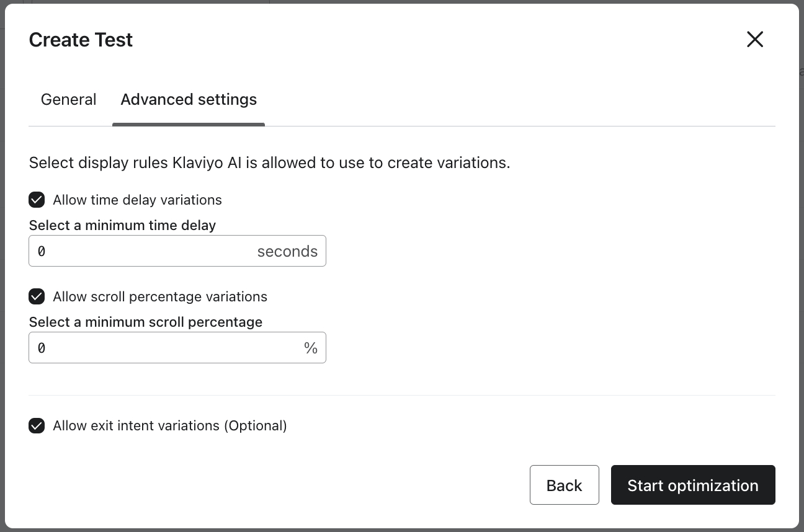804x532 pixels.
Task: Click the checkmark icon beside exit intent variations
Action: [37, 425]
